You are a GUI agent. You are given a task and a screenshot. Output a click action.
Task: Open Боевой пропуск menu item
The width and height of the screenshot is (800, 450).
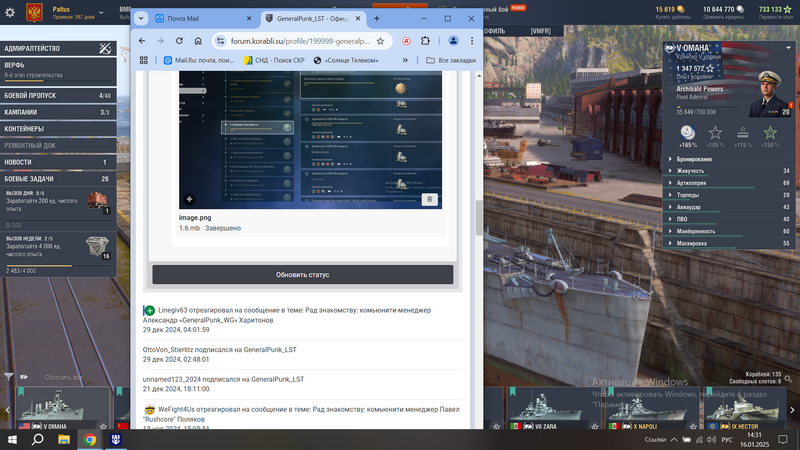58,95
